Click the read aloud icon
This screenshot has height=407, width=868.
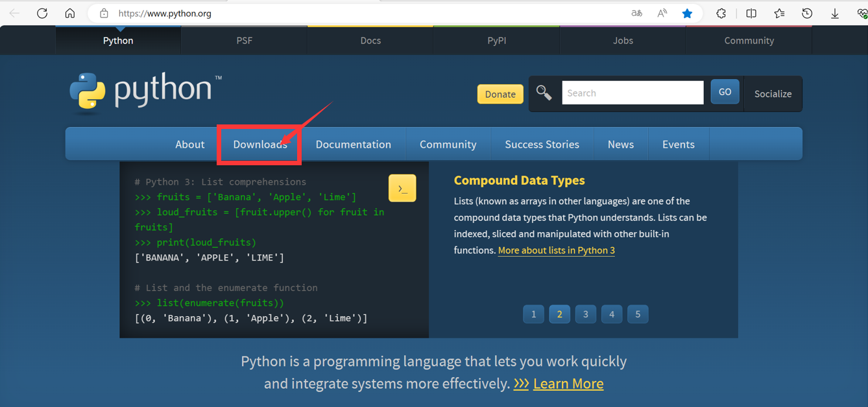(662, 13)
